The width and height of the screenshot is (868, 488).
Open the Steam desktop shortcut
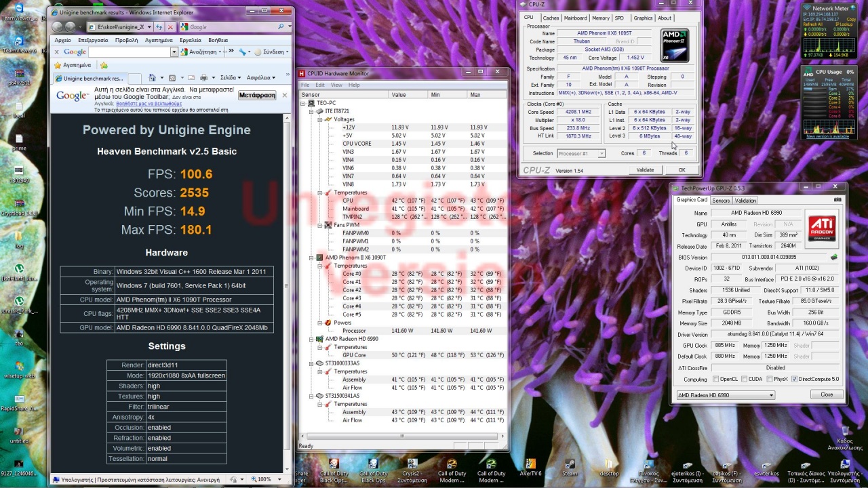point(570,467)
